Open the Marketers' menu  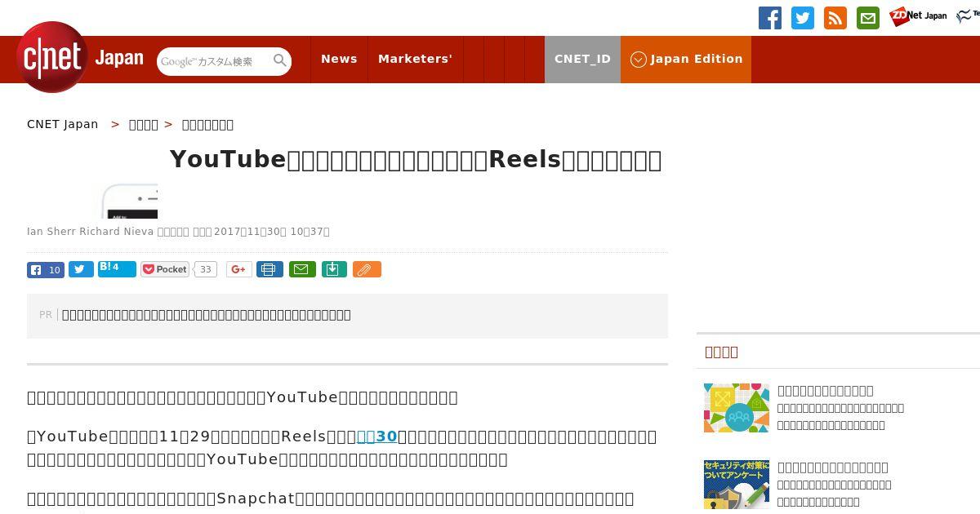click(415, 59)
